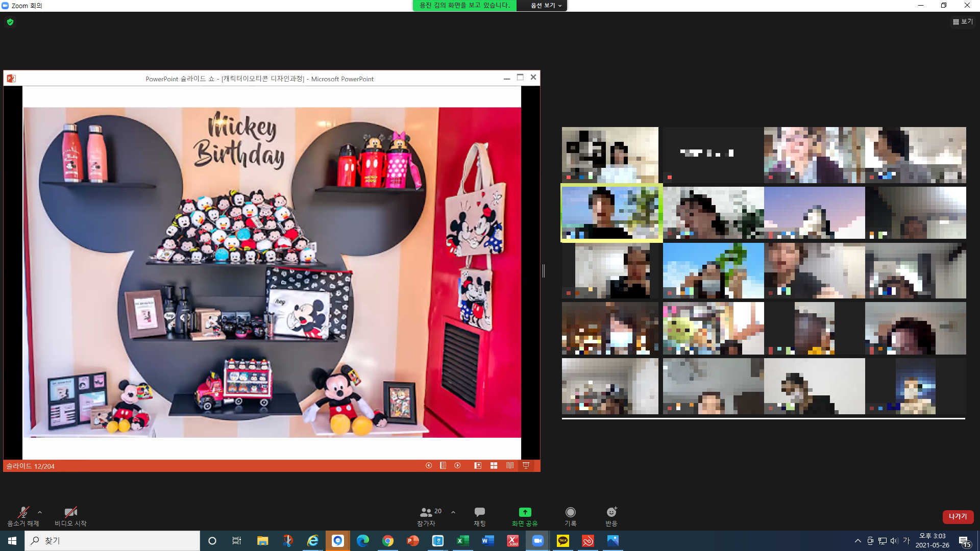Open slide list menu icon in PowerPoint status bar
Screen dimensions: 980x551
click(443, 465)
